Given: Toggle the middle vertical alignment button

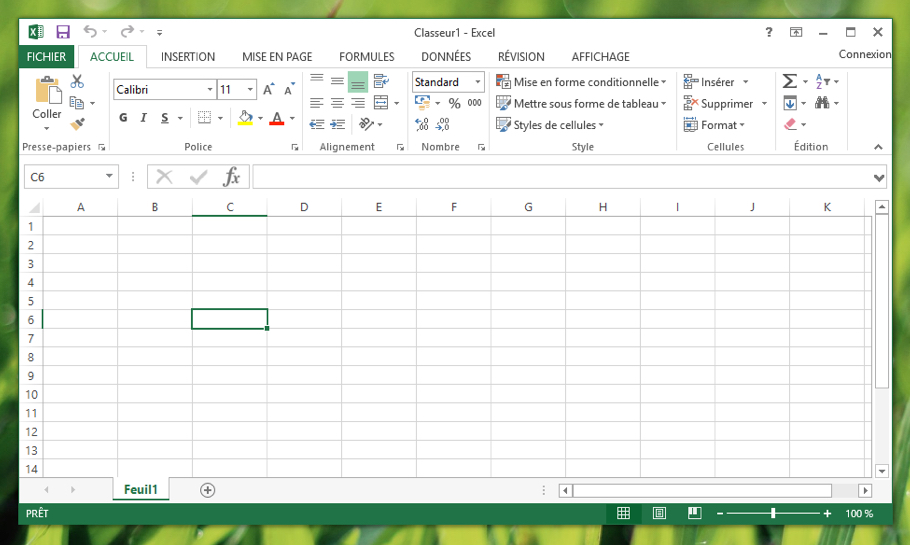Looking at the screenshot, I should click(337, 81).
